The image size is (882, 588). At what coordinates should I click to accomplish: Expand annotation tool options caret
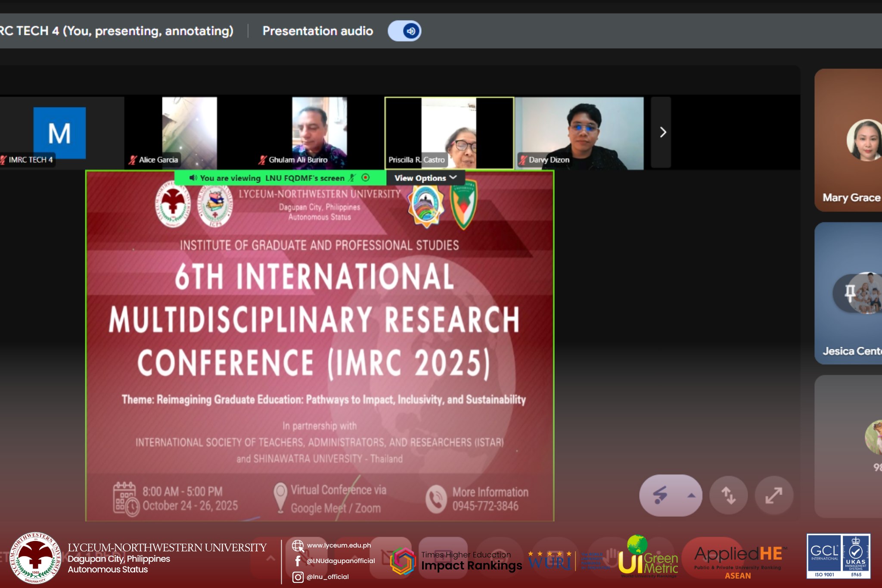click(x=691, y=495)
